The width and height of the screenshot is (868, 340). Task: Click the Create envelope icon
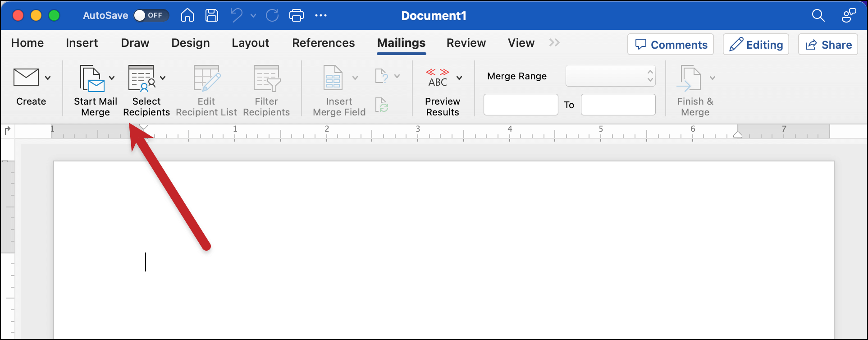pyautogui.click(x=26, y=78)
